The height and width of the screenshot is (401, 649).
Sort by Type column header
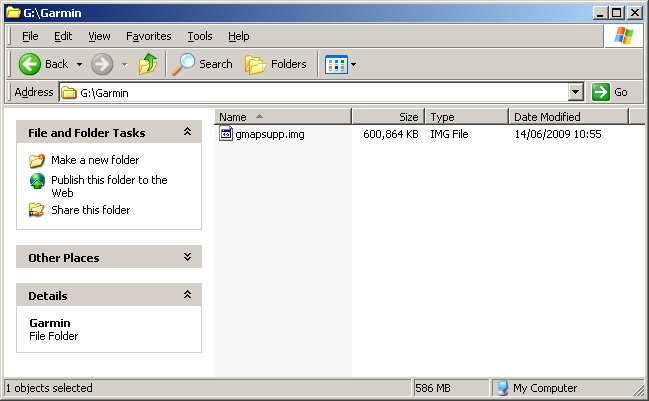coord(467,117)
